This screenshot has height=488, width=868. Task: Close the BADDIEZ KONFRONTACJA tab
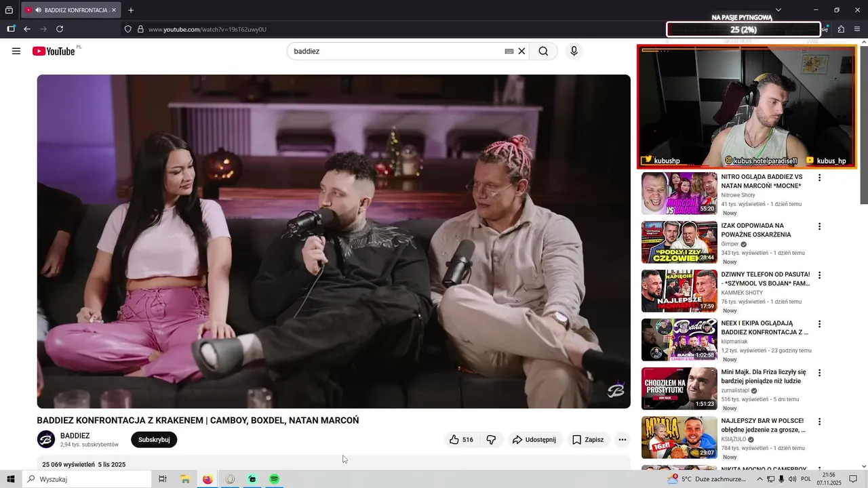coord(114,10)
